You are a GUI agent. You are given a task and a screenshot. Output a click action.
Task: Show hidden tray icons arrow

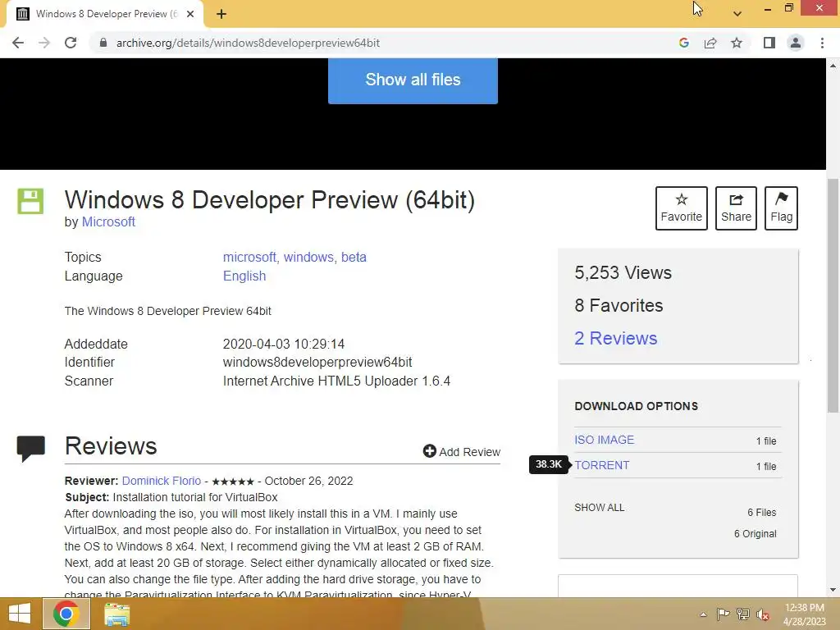pyautogui.click(x=703, y=614)
